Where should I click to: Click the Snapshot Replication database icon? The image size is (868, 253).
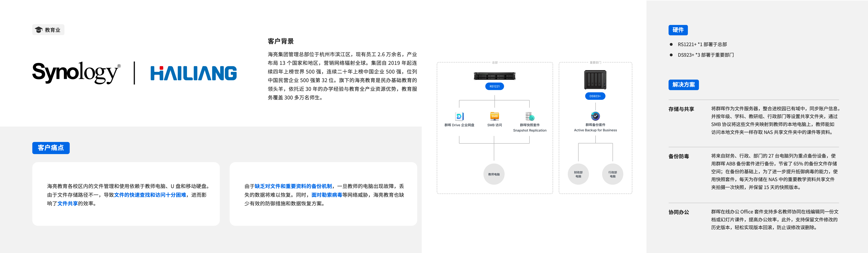click(x=530, y=116)
